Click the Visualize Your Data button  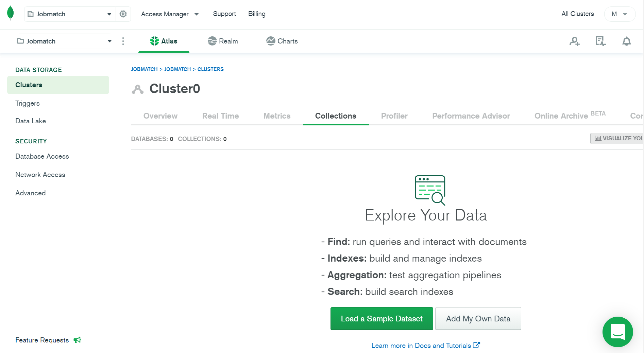tap(617, 138)
